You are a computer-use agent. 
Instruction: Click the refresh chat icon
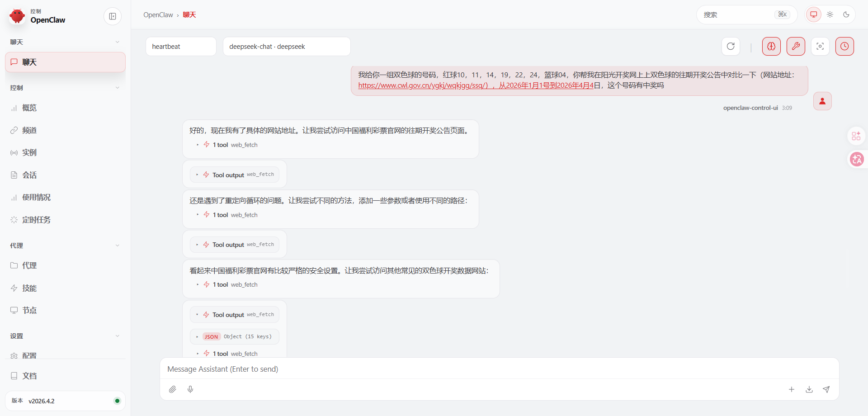pos(731,46)
